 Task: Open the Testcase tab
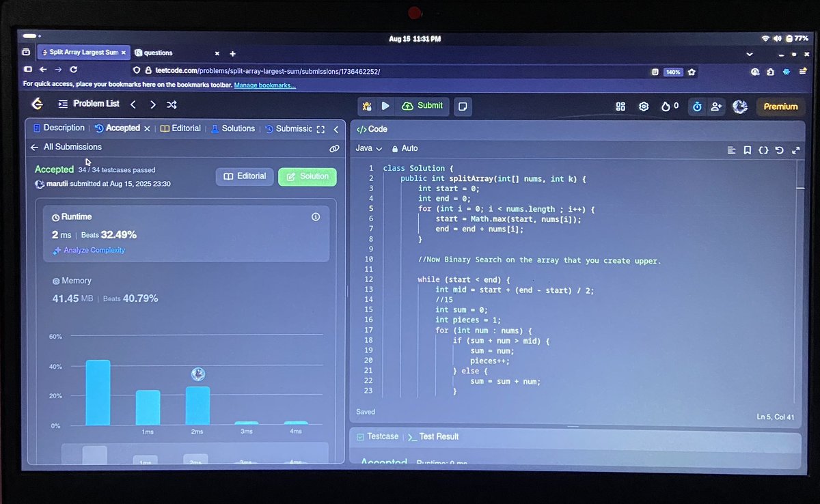click(379, 436)
